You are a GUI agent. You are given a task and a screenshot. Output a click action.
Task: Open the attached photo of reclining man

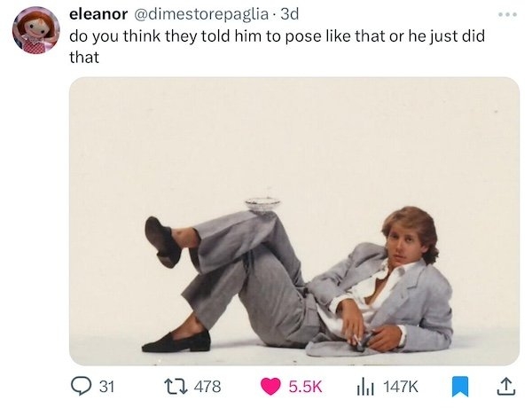[293, 221]
